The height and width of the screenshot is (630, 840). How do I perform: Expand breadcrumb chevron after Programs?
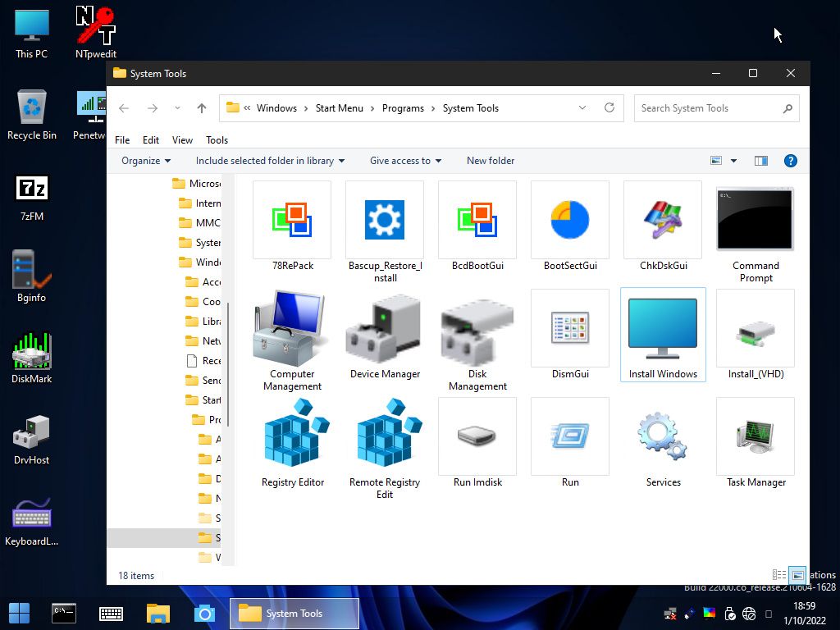[x=433, y=108]
